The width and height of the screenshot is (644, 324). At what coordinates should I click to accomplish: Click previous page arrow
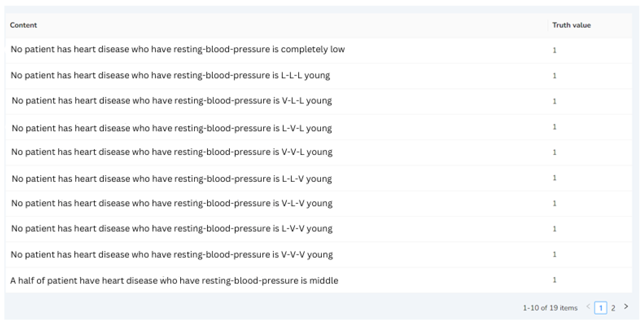(x=588, y=307)
